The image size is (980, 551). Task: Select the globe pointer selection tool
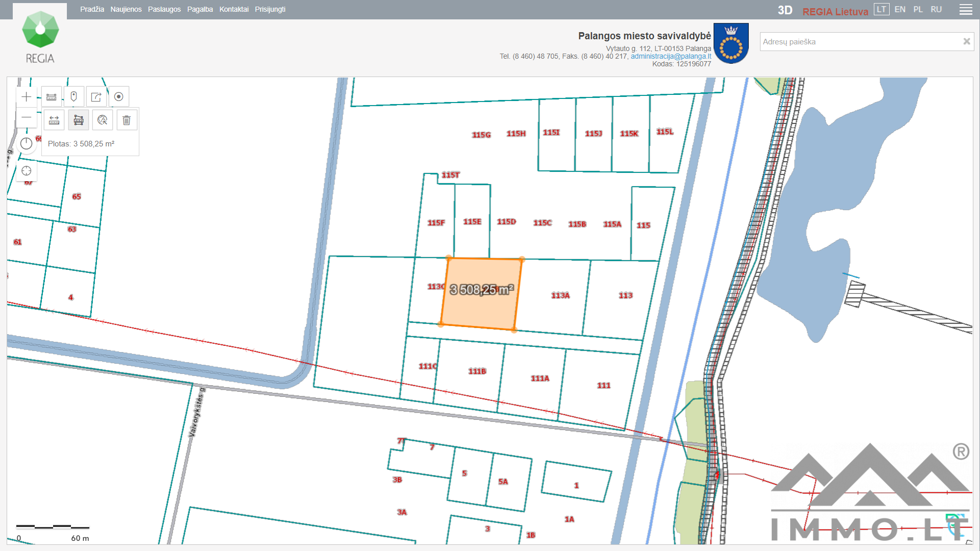103,120
